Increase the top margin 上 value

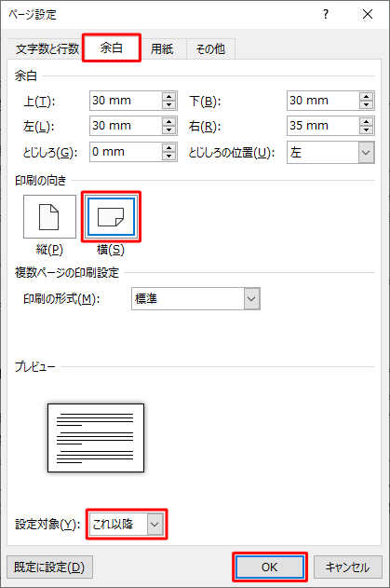pos(169,96)
